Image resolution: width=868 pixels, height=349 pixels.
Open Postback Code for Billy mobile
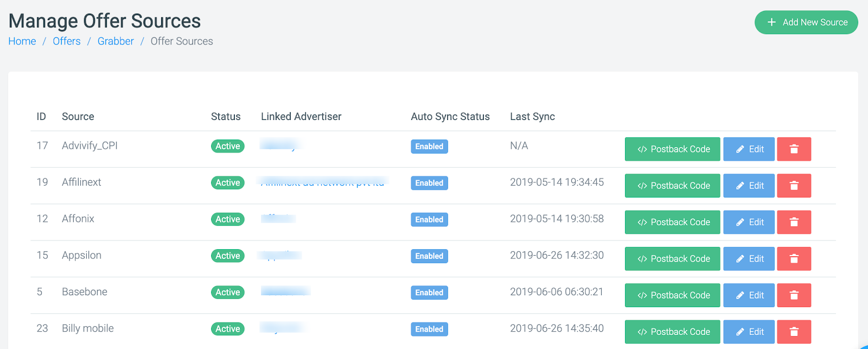(673, 332)
